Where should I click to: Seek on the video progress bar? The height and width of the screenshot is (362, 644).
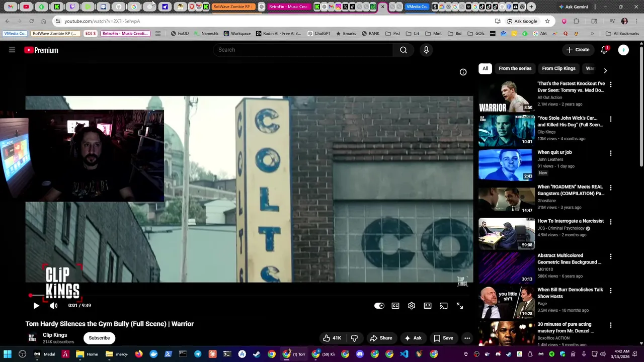[x=249, y=296]
